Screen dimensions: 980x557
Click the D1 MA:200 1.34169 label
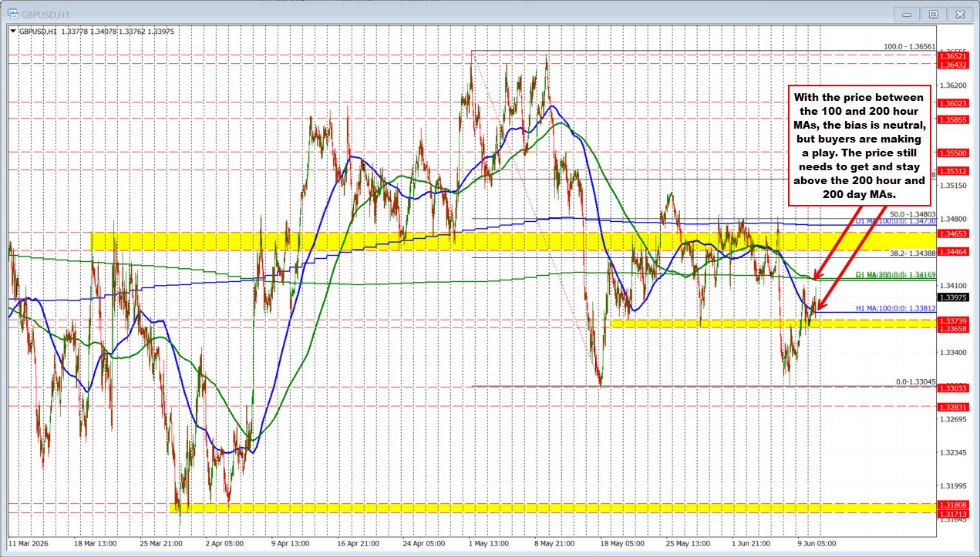pyautogui.click(x=895, y=274)
